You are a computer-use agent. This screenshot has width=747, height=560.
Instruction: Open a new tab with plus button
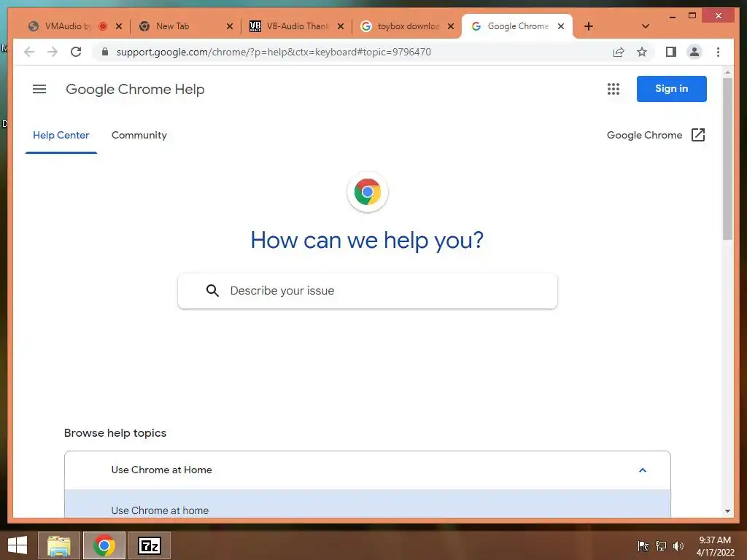589,26
